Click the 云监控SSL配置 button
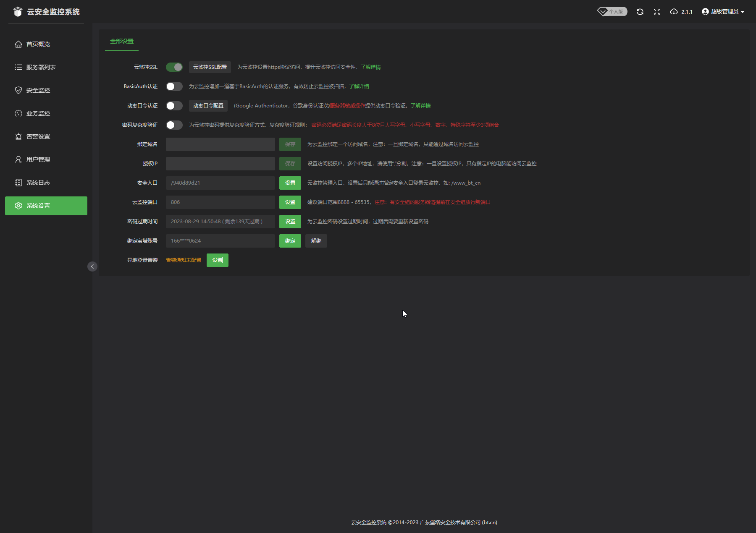 210,67
